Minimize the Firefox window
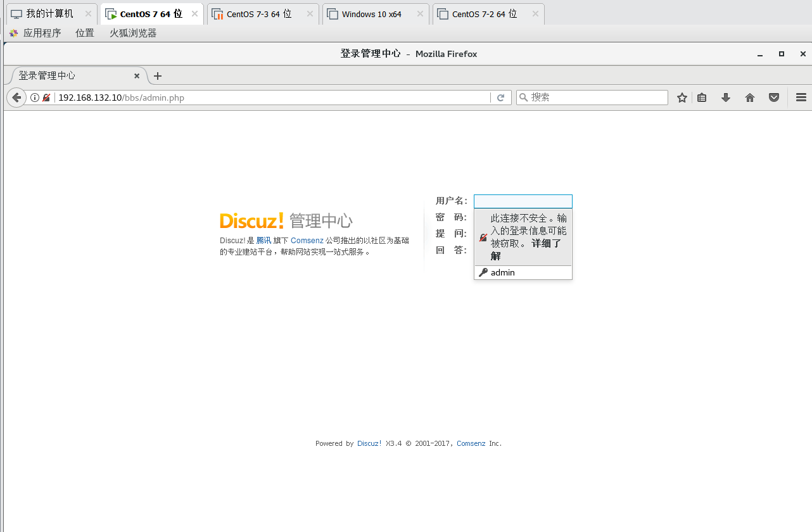Image resolution: width=812 pixels, height=532 pixels. (x=760, y=54)
